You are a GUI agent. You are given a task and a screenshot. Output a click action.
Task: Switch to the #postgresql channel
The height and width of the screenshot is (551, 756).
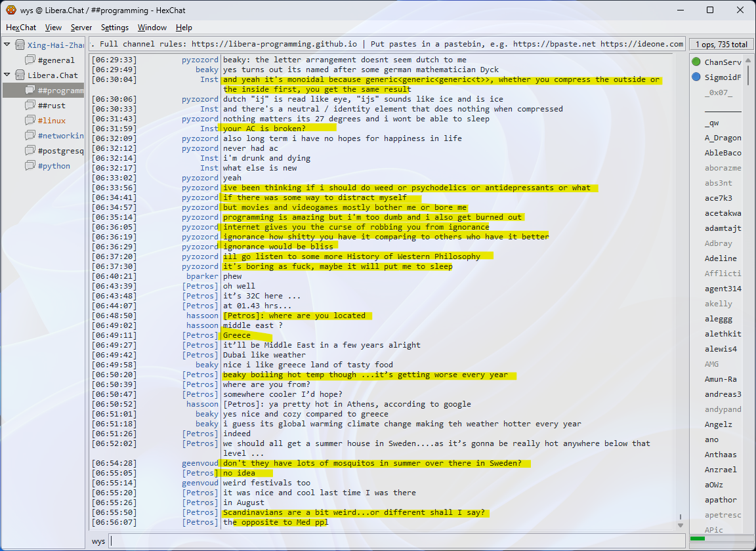(x=60, y=151)
